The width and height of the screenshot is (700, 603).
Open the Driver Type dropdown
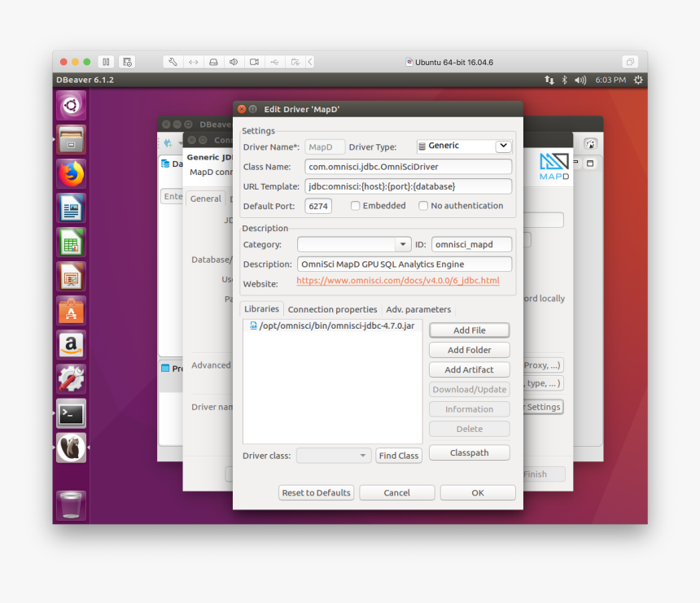(503, 146)
